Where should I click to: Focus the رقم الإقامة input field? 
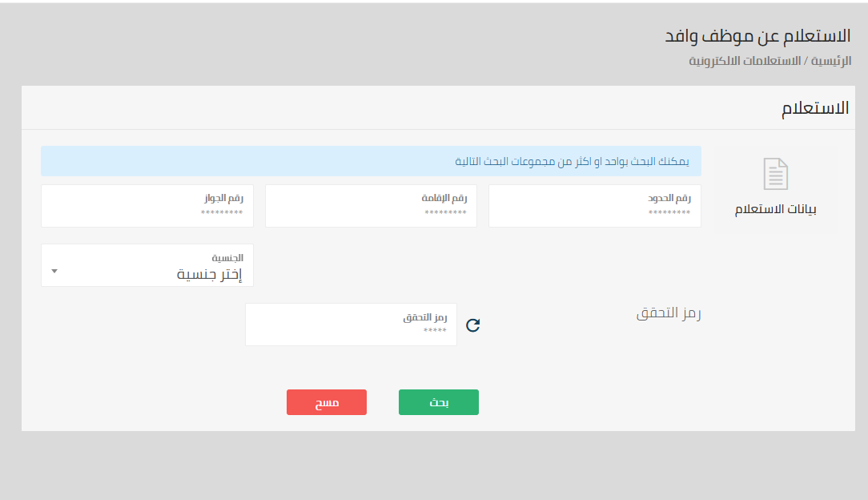pos(371,206)
